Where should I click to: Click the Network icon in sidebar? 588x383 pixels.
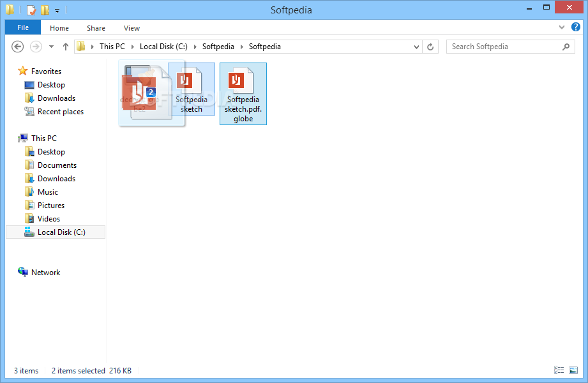23,272
